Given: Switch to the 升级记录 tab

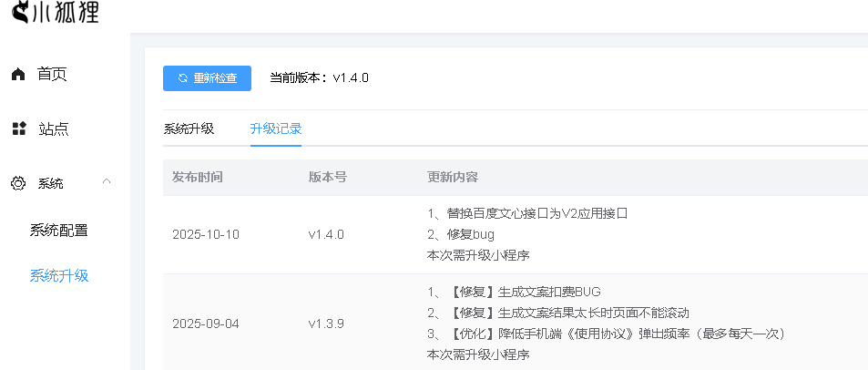Looking at the screenshot, I should tap(276, 128).
